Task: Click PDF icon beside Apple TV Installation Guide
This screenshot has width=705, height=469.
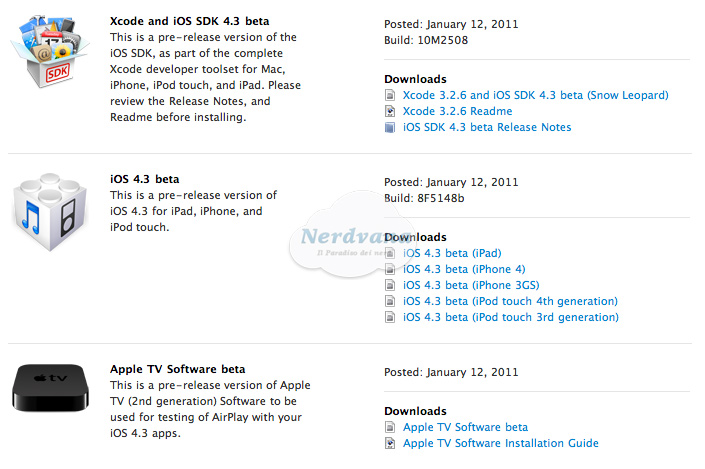Action: point(390,443)
